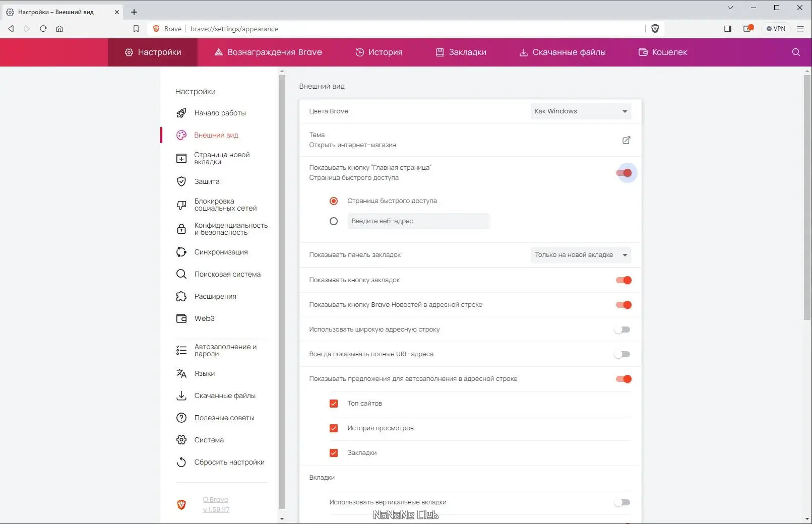This screenshot has height=524, width=812.
Task: Open a new tab with plus button
Action: (134, 12)
